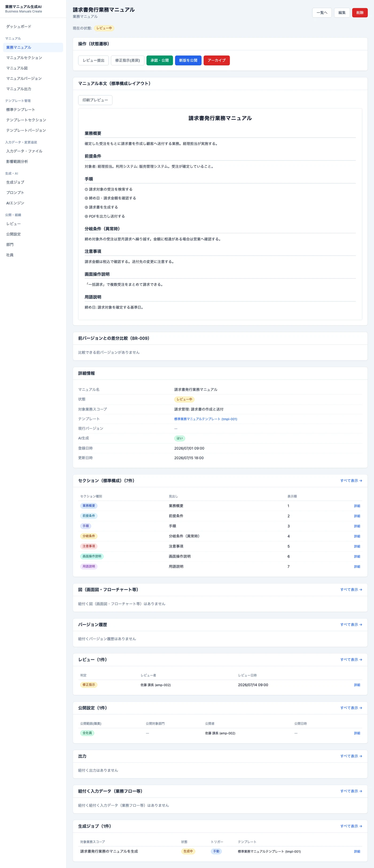Screen dimensions: 374x868
Task: Click すべて表示 in 生成ジョブ panel
Action: point(351,826)
